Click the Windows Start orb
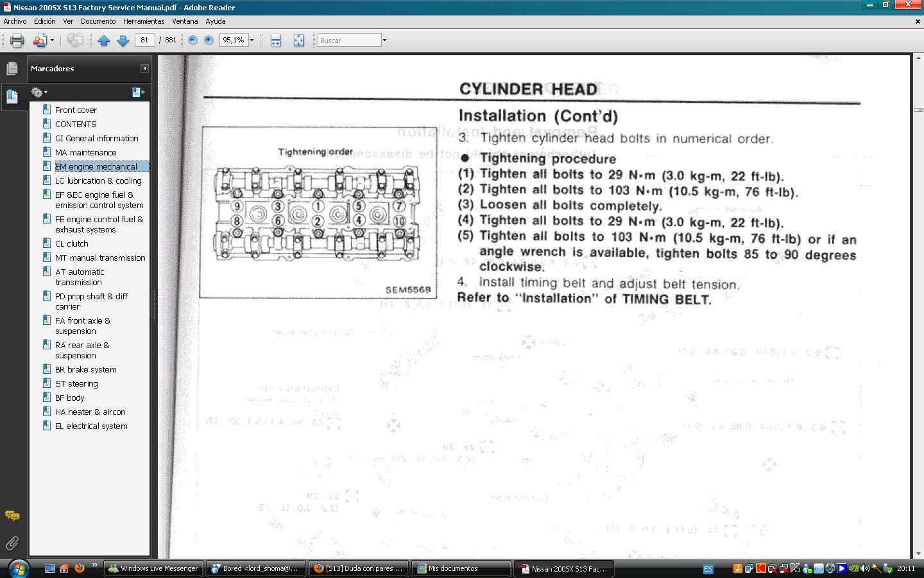 click(18, 568)
